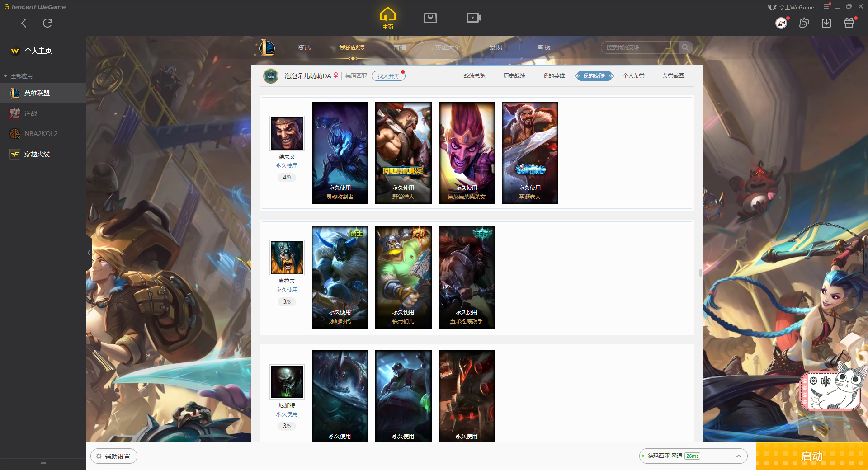Viewport: 868px width, 470px height.
Task: Open 战绩总览 sub-tab
Action: pos(474,76)
